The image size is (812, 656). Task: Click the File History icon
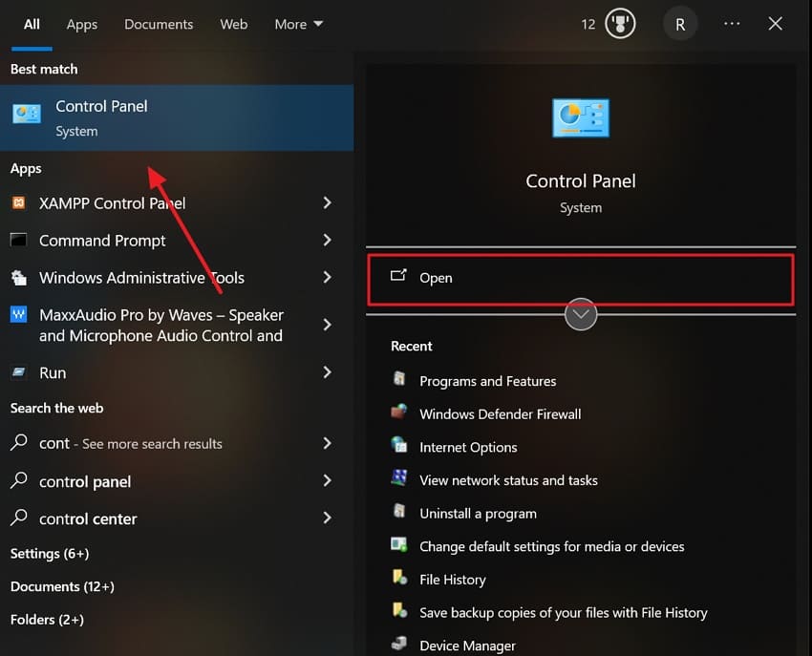click(x=398, y=578)
